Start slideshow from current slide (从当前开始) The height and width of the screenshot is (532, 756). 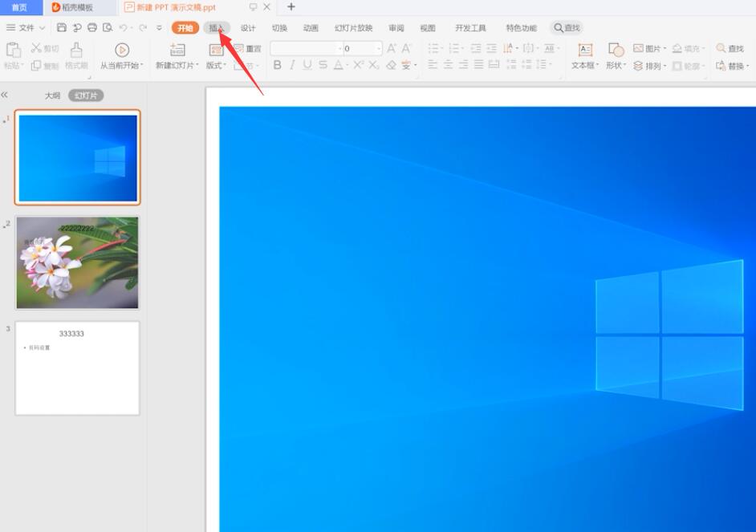(122, 50)
